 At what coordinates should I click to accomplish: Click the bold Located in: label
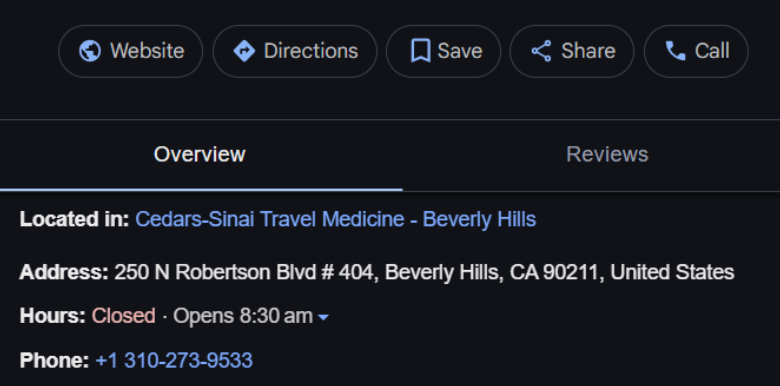[75, 219]
